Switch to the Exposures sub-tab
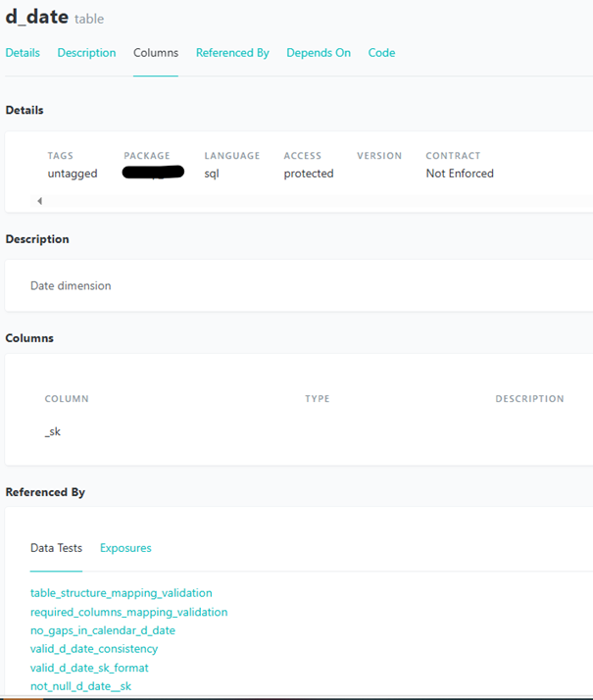Screen dimensions: 593x700 click(x=125, y=548)
